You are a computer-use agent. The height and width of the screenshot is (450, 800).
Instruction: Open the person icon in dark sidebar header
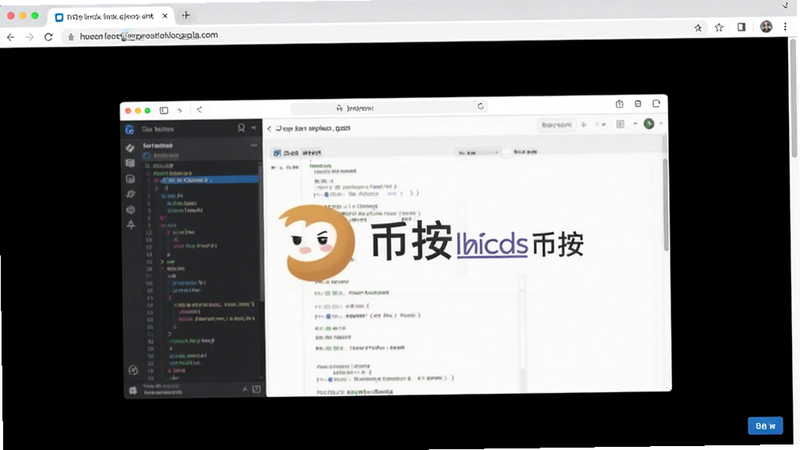coord(241,128)
